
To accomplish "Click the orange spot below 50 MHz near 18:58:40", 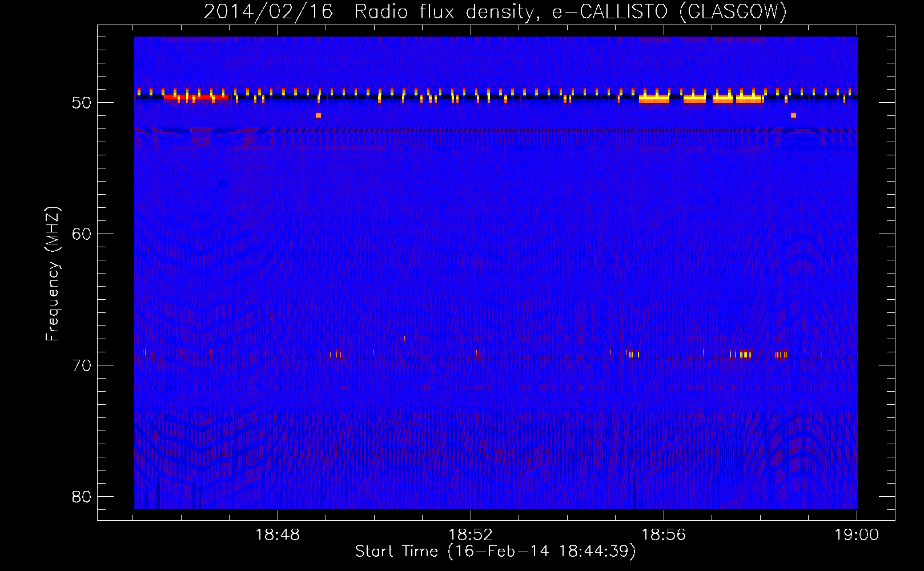I will pos(793,115).
